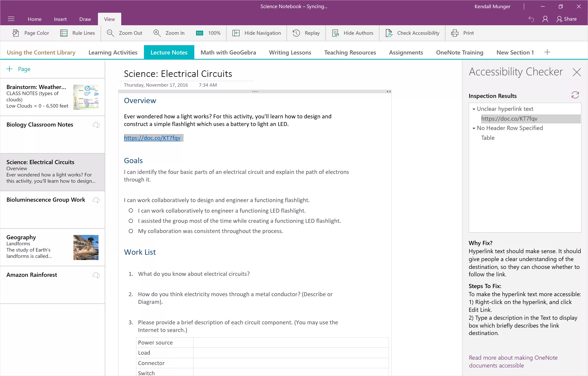
Task: Click the Undo arrow icon
Action: [x=531, y=19]
